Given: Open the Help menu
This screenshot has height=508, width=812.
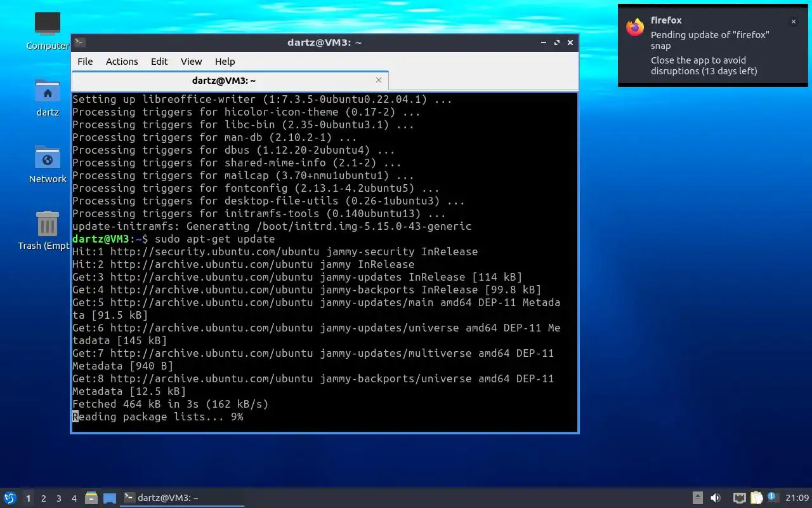Looking at the screenshot, I should [x=225, y=62].
